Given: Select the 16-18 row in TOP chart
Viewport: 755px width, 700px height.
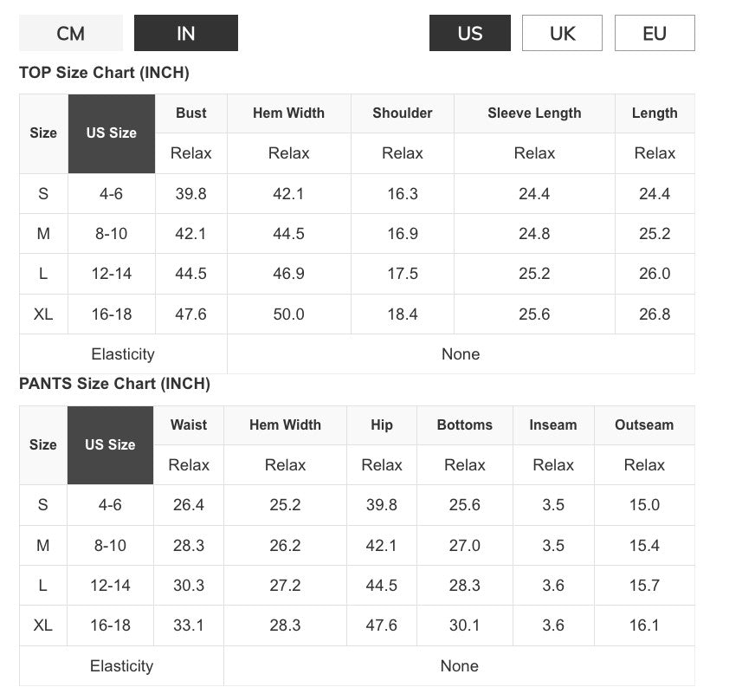Looking at the screenshot, I should [112, 314].
